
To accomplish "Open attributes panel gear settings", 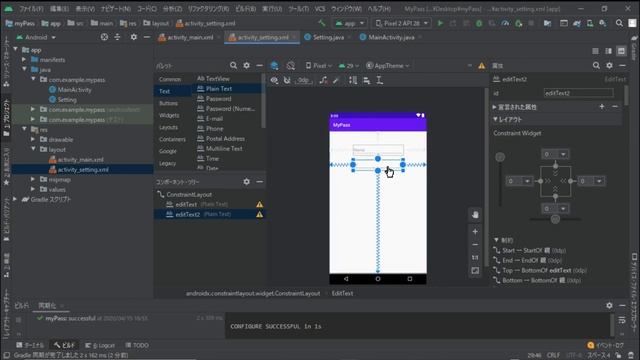I will tap(609, 65).
